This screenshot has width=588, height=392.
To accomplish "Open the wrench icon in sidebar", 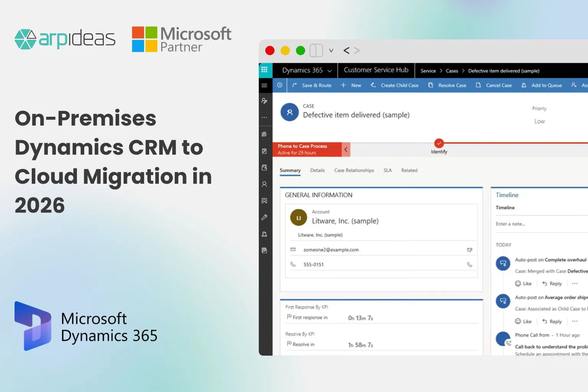I will tap(265, 217).
